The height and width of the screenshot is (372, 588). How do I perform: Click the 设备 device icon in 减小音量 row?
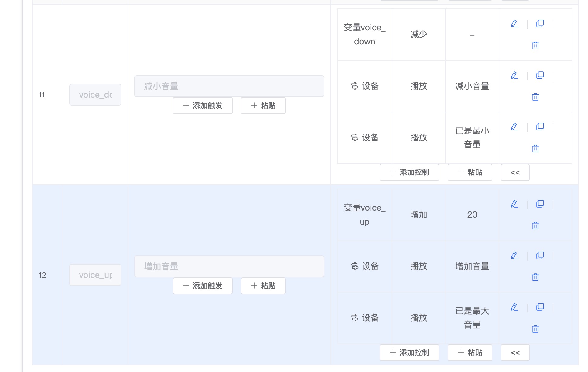[354, 86]
